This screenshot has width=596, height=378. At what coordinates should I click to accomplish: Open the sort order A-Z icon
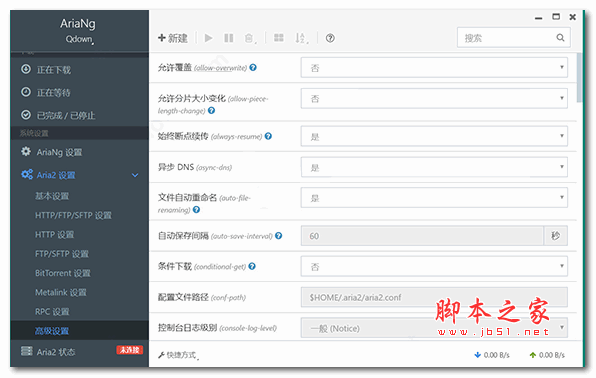click(x=301, y=38)
